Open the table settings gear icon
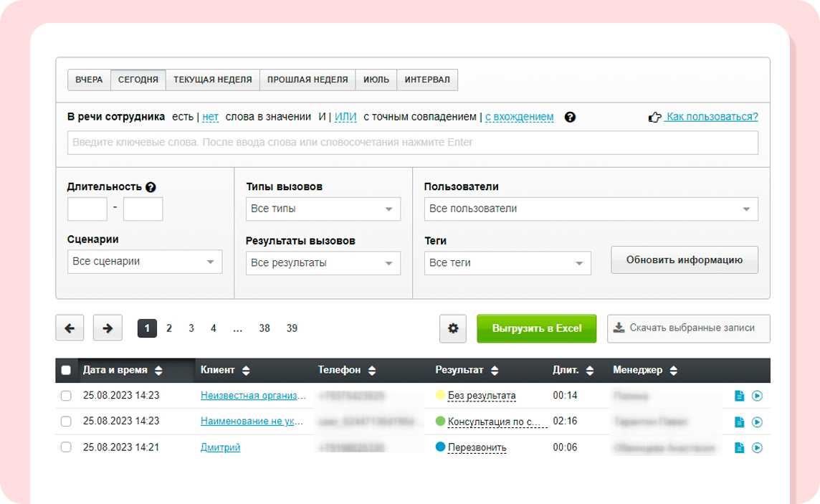The image size is (820, 504). (453, 328)
